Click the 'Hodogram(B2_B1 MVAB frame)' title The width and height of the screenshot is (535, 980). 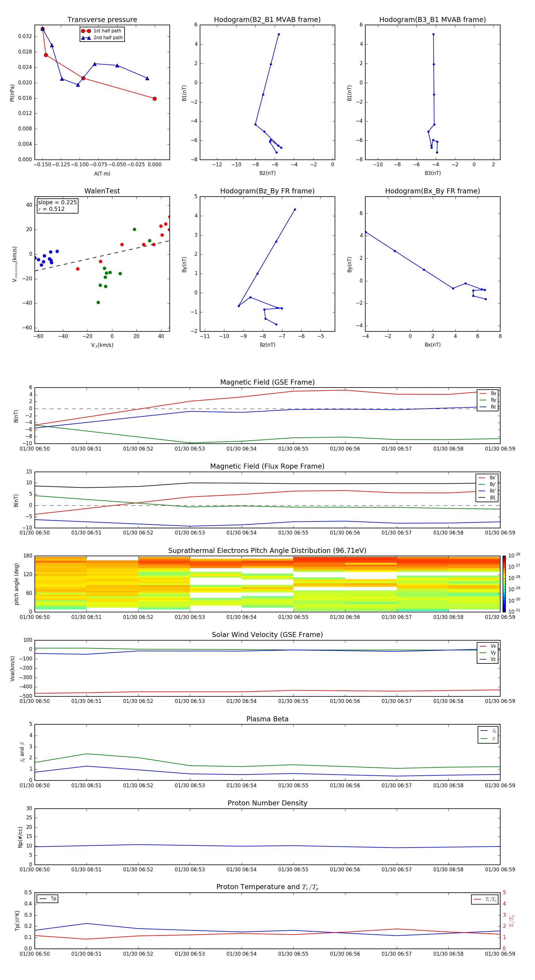coord(267,20)
